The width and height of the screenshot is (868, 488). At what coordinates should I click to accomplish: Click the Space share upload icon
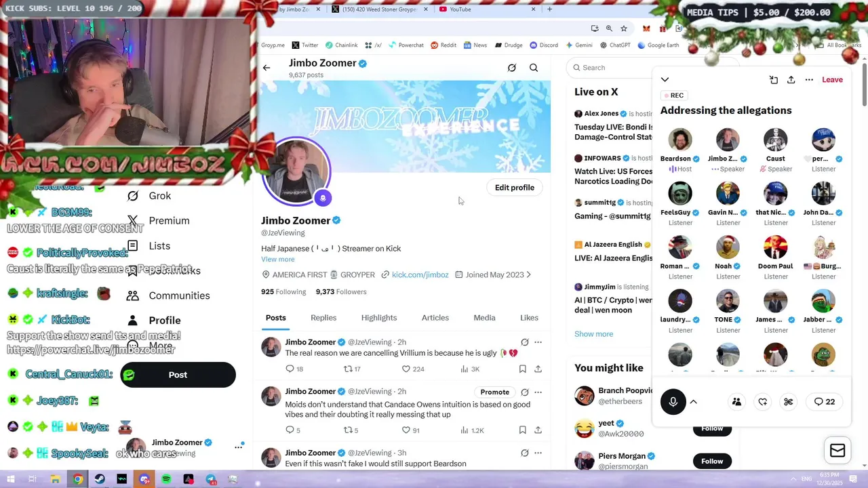tap(791, 79)
